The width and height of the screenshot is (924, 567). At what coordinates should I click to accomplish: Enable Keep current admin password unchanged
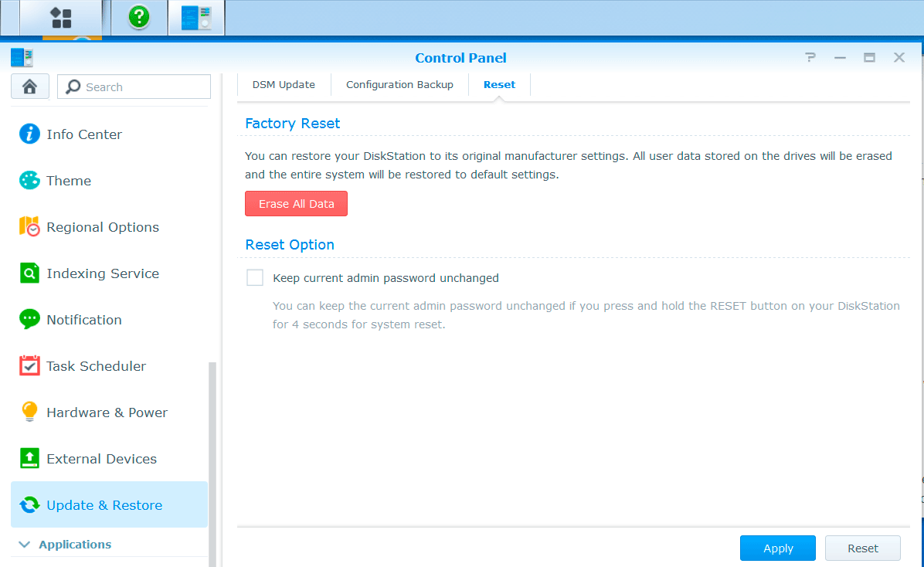(255, 278)
